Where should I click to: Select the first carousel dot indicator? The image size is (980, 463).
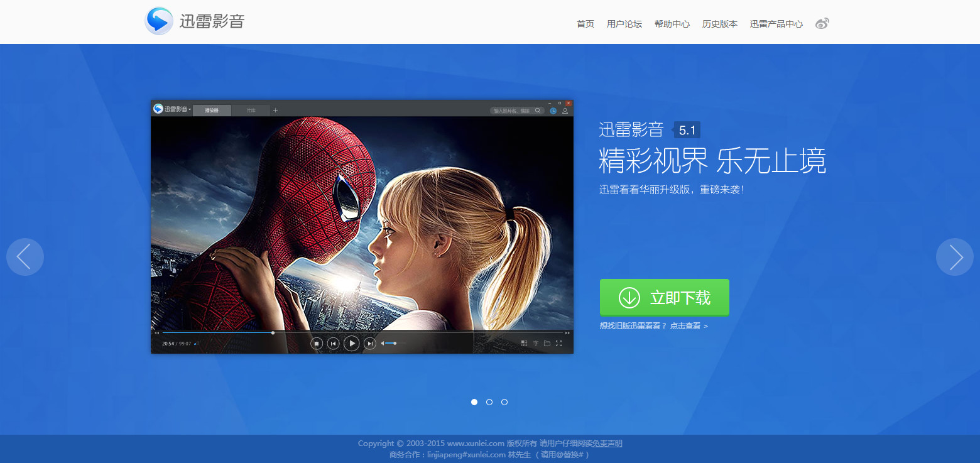click(474, 402)
